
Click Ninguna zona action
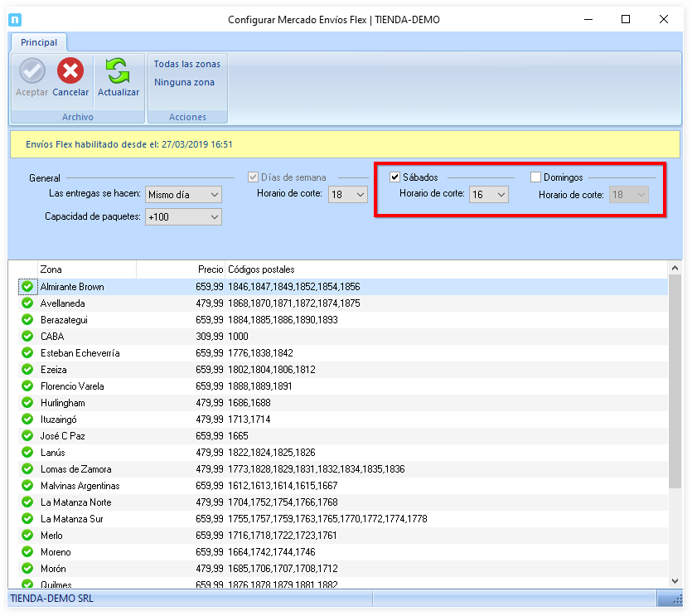(184, 82)
